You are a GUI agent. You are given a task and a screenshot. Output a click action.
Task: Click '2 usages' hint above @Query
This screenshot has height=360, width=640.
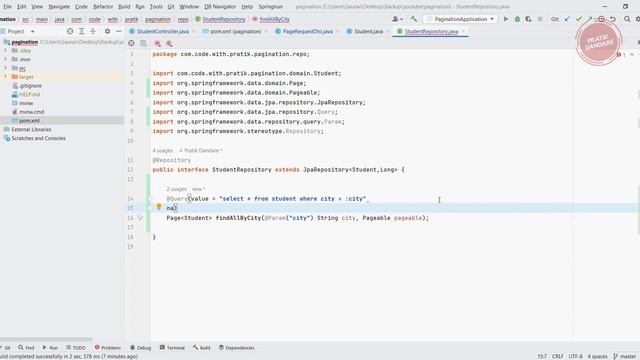(176, 189)
